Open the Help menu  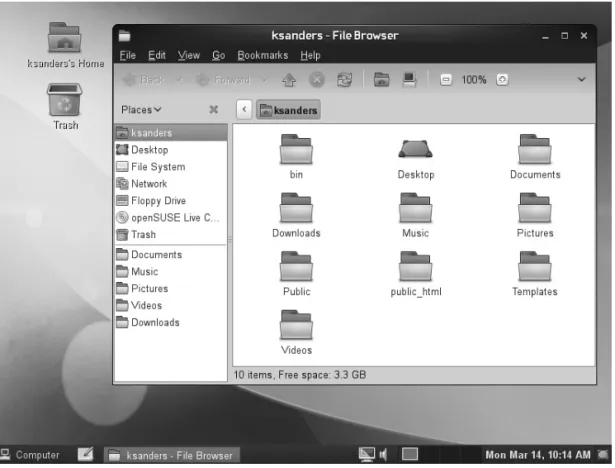tap(311, 56)
